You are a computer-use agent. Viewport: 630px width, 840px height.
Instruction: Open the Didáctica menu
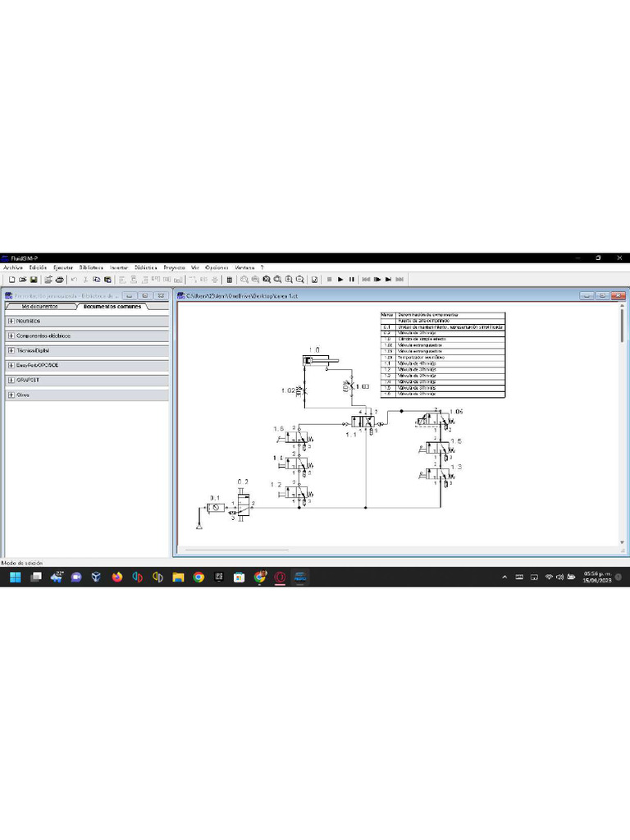tap(145, 267)
